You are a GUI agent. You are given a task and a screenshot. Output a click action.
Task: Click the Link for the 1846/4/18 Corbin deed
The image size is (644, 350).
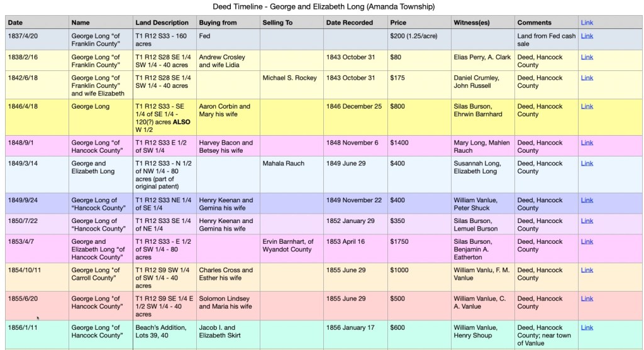[586, 107]
